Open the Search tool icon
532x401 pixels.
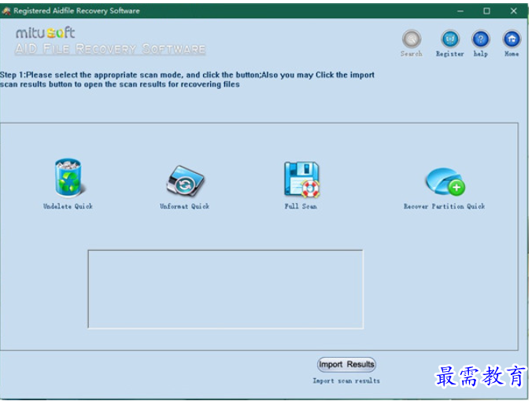click(412, 39)
